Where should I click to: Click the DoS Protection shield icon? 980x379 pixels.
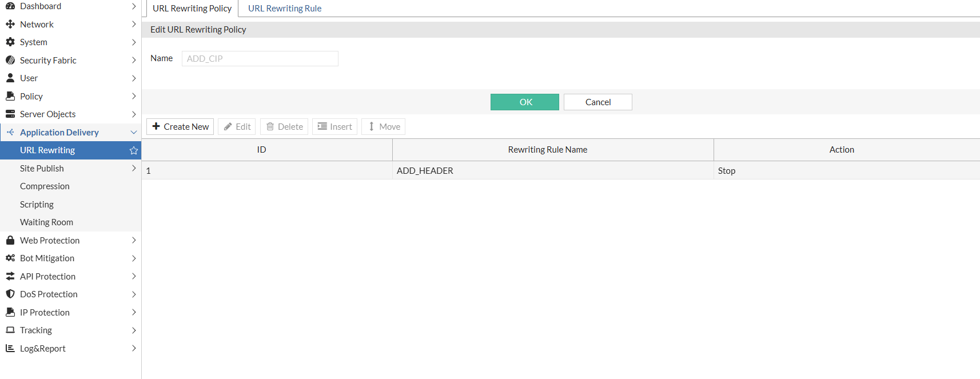pos(10,294)
